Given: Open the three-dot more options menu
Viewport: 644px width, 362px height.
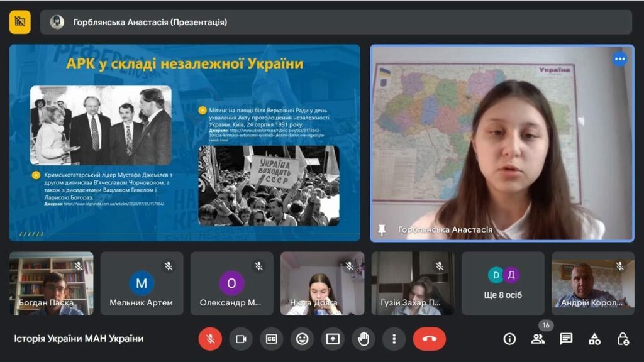Looking at the screenshot, I should point(394,339).
